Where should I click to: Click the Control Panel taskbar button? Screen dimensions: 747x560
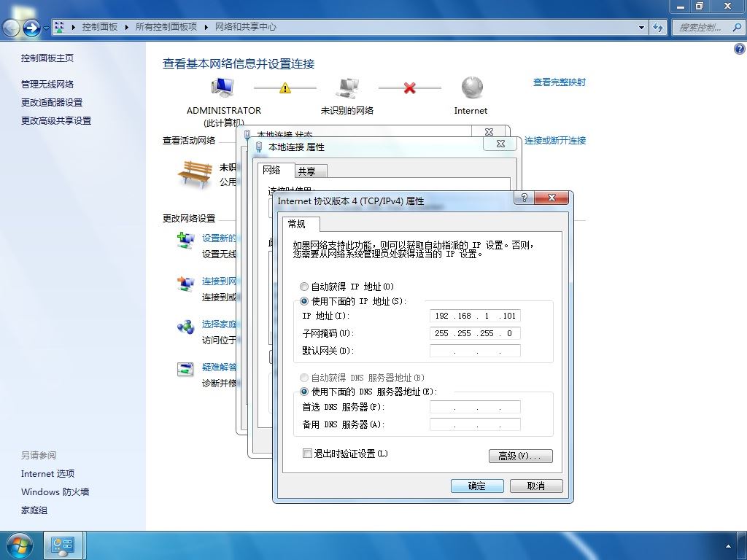point(63,545)
